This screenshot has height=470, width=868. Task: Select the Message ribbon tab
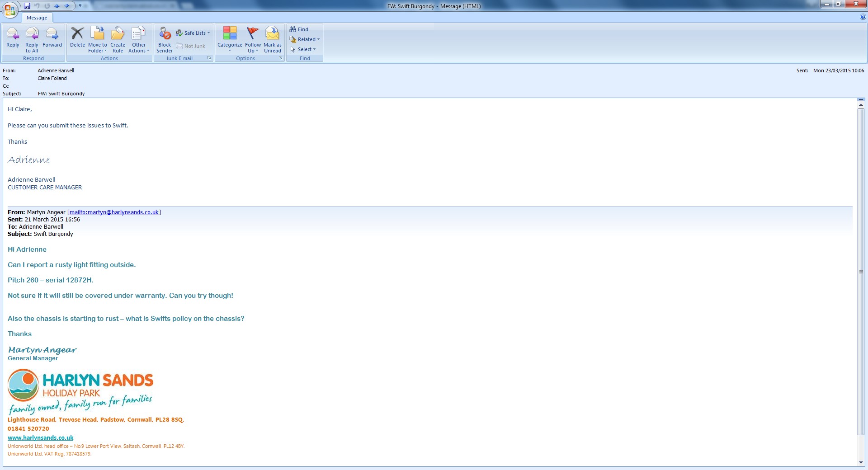coord(37,18)
